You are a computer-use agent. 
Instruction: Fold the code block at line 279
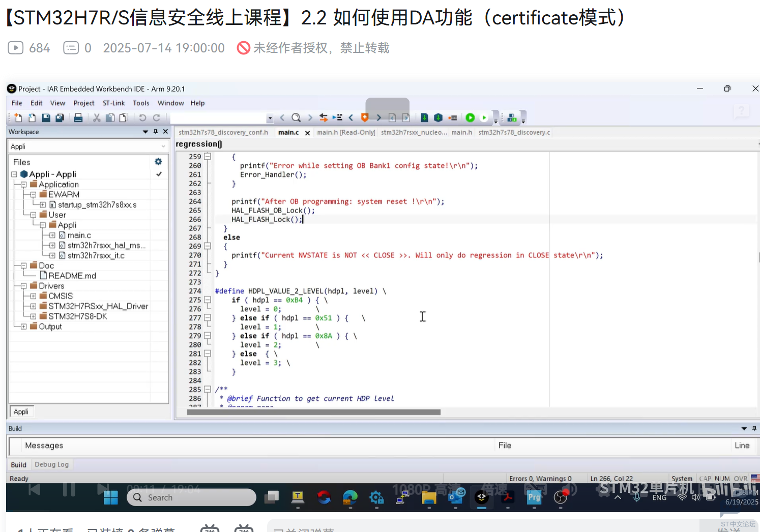(x=207, y=336)
